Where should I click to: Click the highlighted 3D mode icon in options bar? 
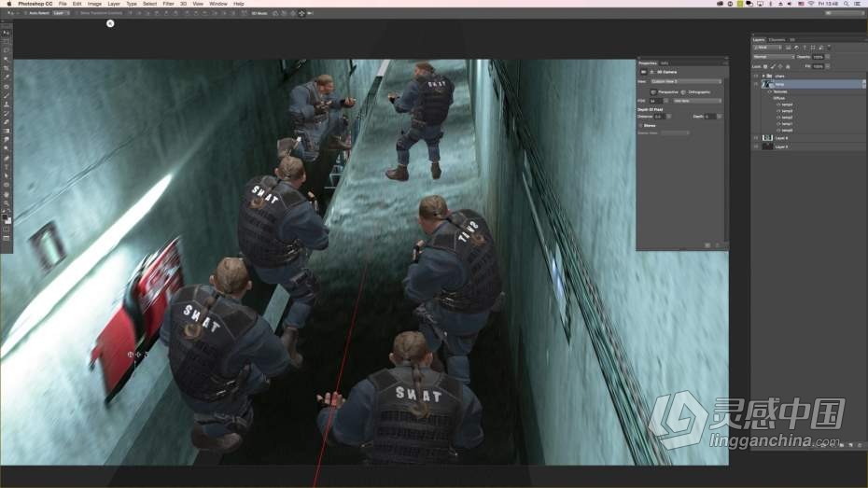301,13
